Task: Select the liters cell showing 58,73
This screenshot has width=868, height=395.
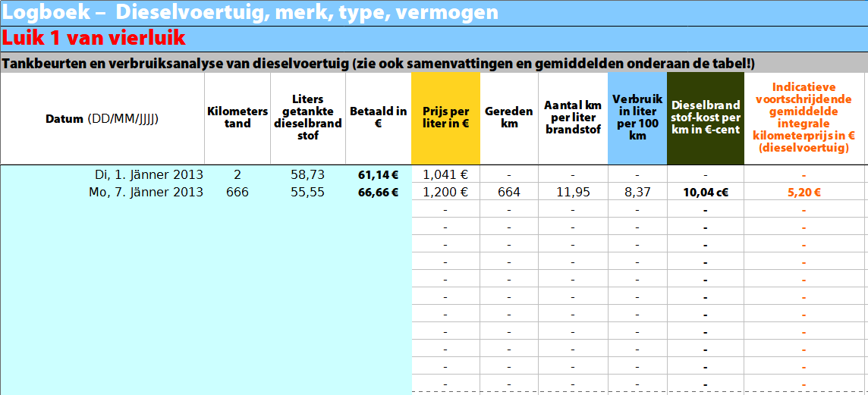Action: (x=308, y=175)
